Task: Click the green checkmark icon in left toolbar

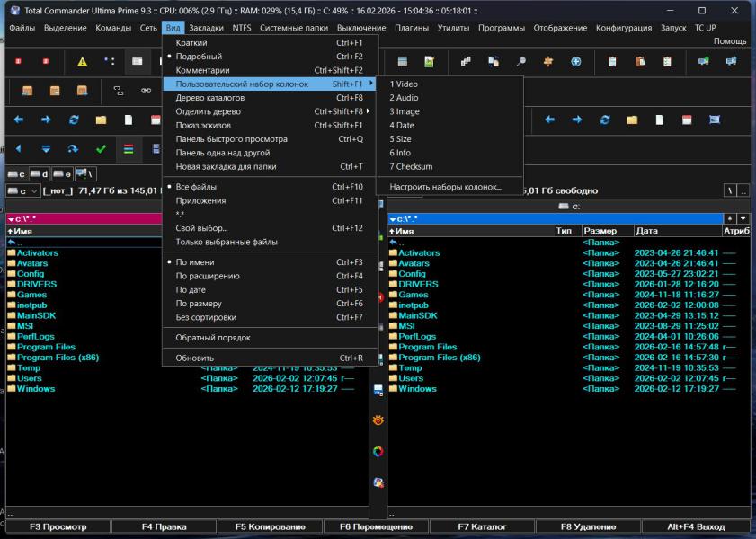Action: point(101,149)
